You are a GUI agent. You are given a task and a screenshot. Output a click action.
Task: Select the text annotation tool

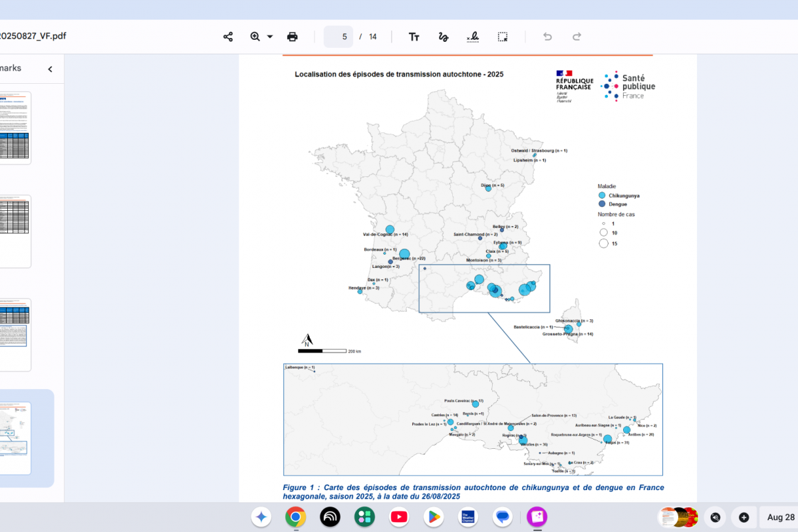click(x=414, y=37)
